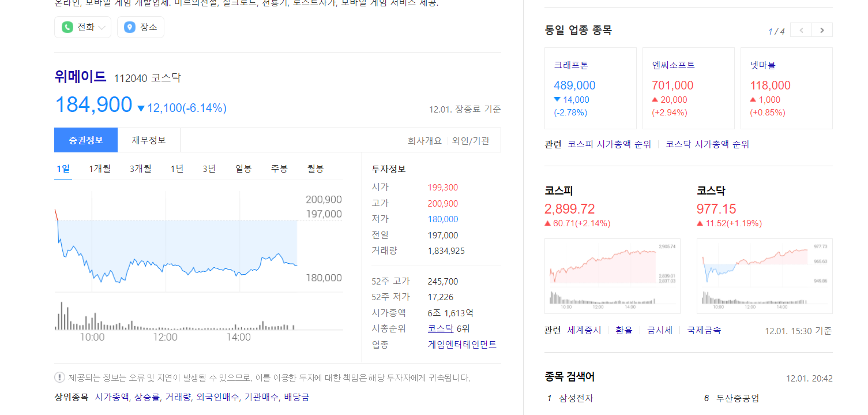This screenshot has height=415, width=868.
Task: Click the 코스피 index mini chart
Action: coord(612,276)
